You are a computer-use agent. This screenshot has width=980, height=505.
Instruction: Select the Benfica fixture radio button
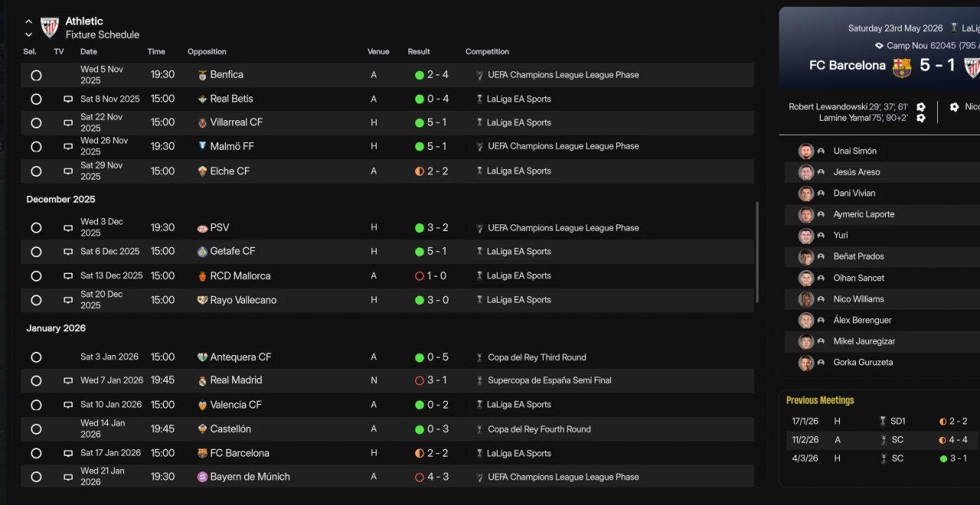point(36,75)
